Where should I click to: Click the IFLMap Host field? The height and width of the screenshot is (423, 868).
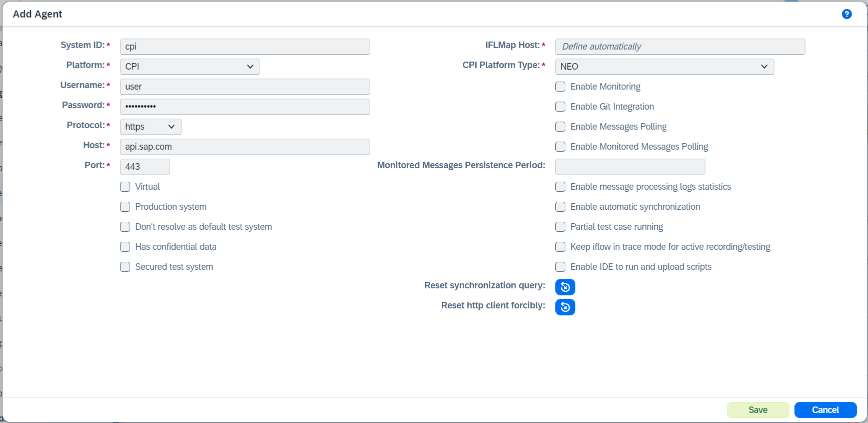(x=680, y=47)
